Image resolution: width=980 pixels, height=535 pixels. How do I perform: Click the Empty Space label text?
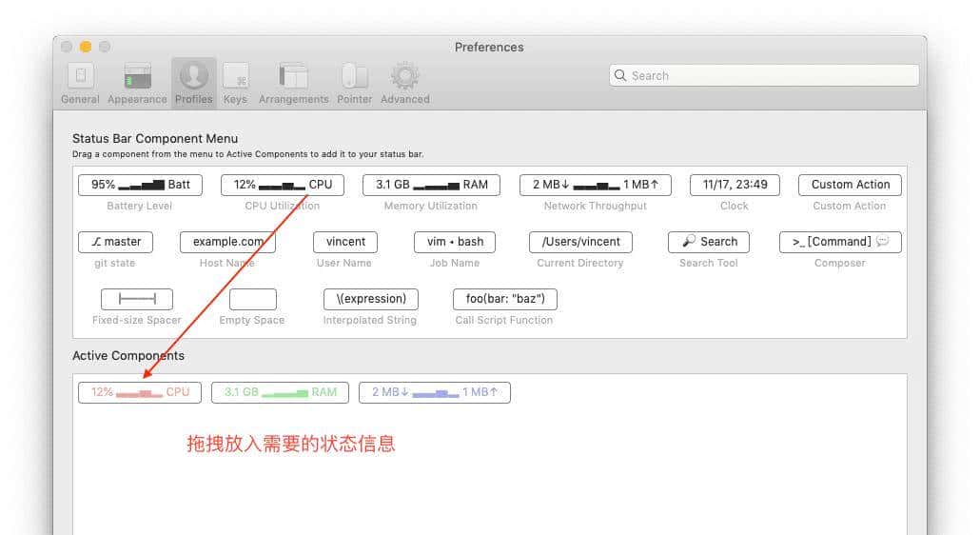[x=252, y=320]
